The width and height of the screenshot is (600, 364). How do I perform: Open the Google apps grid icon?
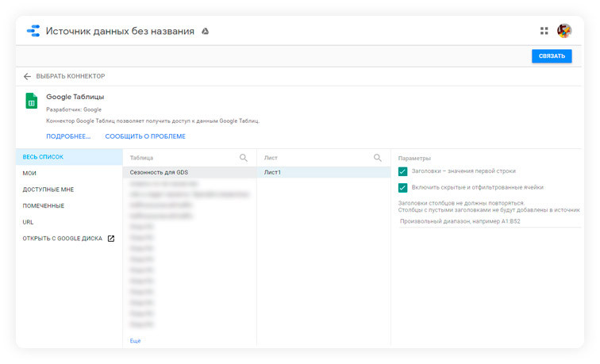(544, 31)
